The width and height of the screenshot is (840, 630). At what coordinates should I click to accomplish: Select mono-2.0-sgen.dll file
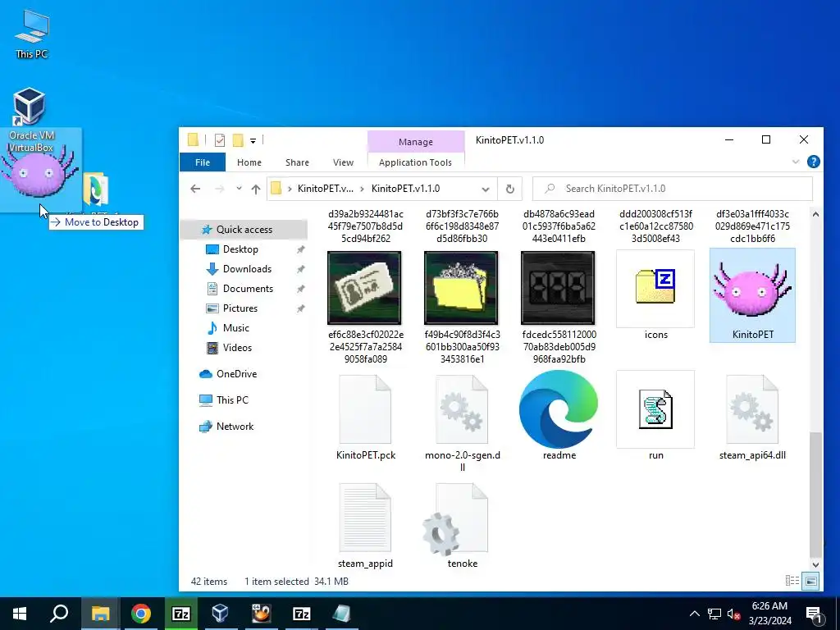tap(463, 422)
